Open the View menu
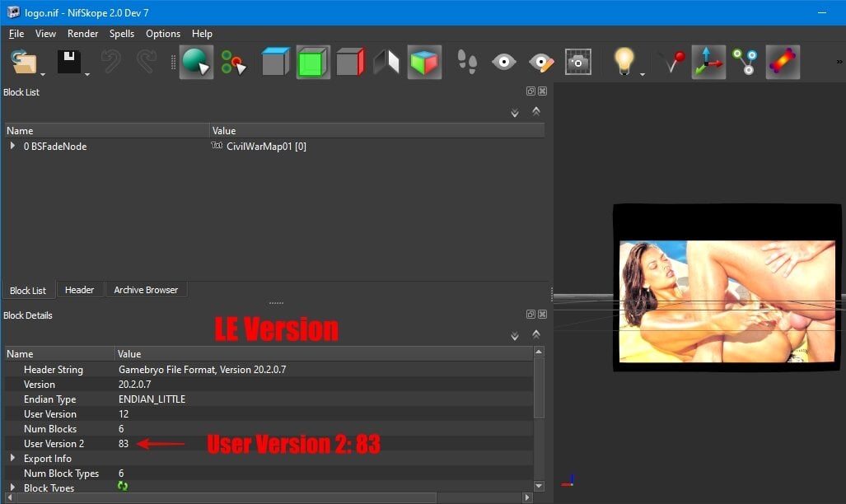Image resolution: width=846 pixels, height=504 pixels. pyautogui.click(x=45, y=34)
